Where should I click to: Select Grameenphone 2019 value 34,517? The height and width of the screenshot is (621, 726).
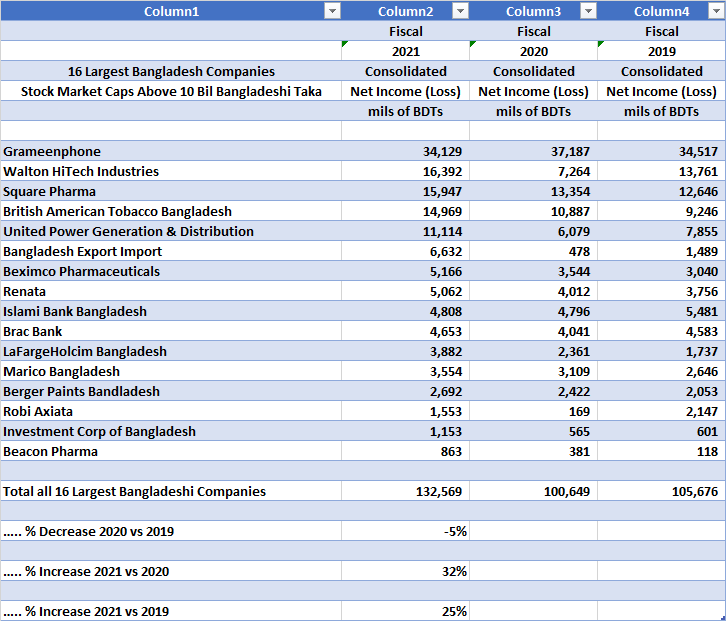661,151
